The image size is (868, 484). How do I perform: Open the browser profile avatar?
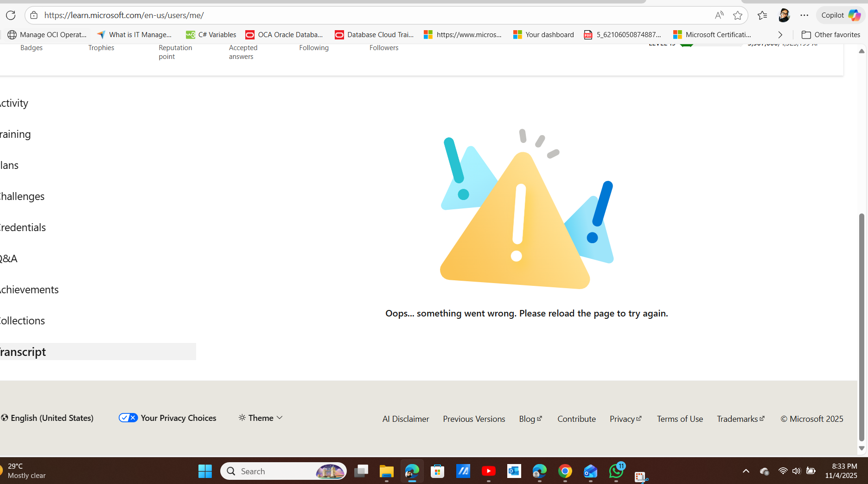(x=784, y=15)
